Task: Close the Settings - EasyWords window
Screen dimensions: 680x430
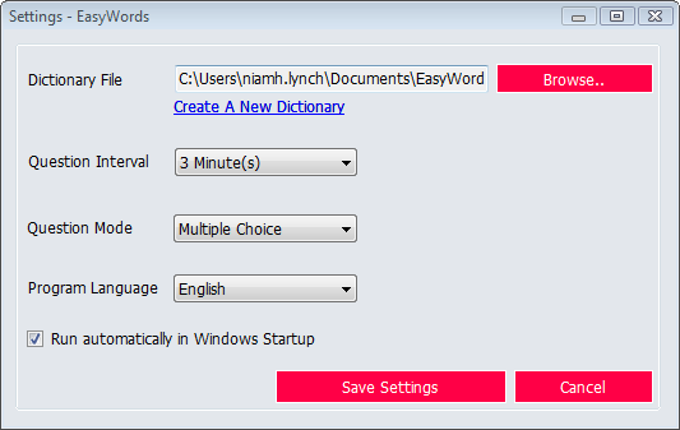Action: click(655, 16)
